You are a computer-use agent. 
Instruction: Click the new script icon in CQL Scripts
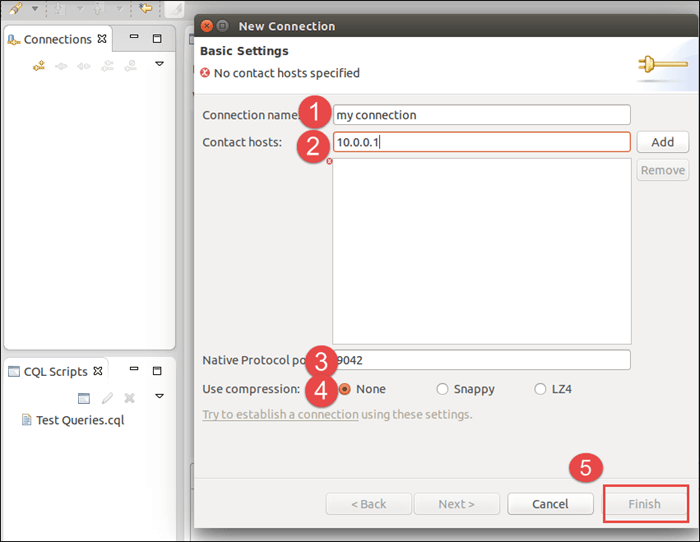84,398
